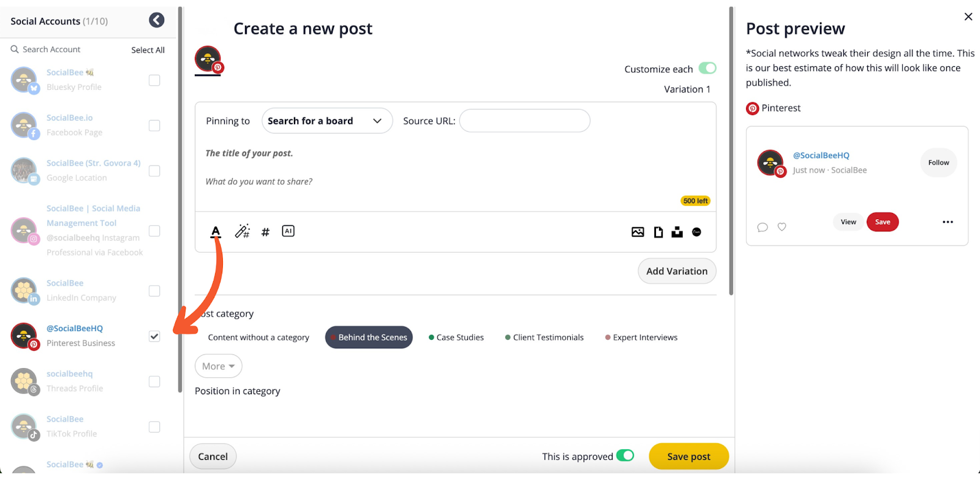Open the three-dot menu in preview
Screen dimensions: 980x480
(x=948, y=222)
